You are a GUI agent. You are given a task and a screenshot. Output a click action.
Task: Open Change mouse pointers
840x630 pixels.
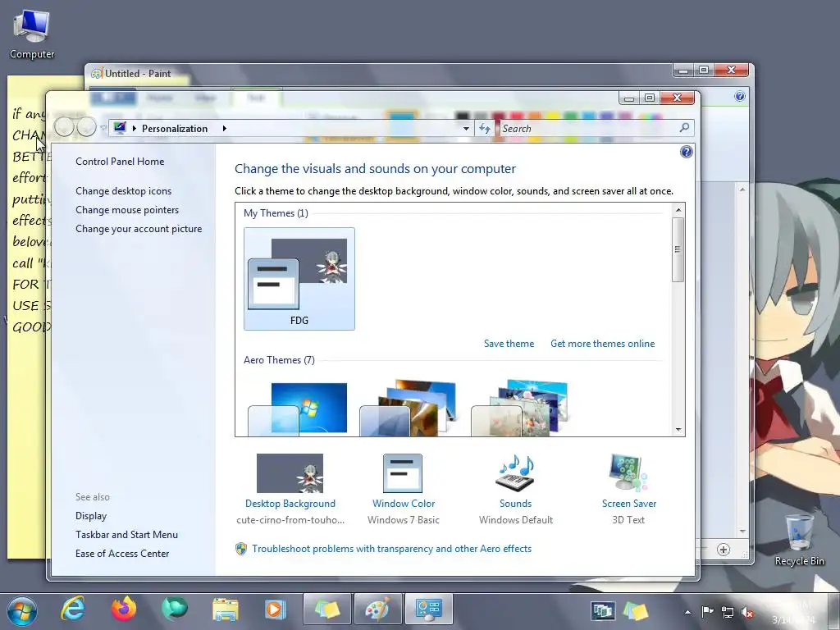pos(127,209)
